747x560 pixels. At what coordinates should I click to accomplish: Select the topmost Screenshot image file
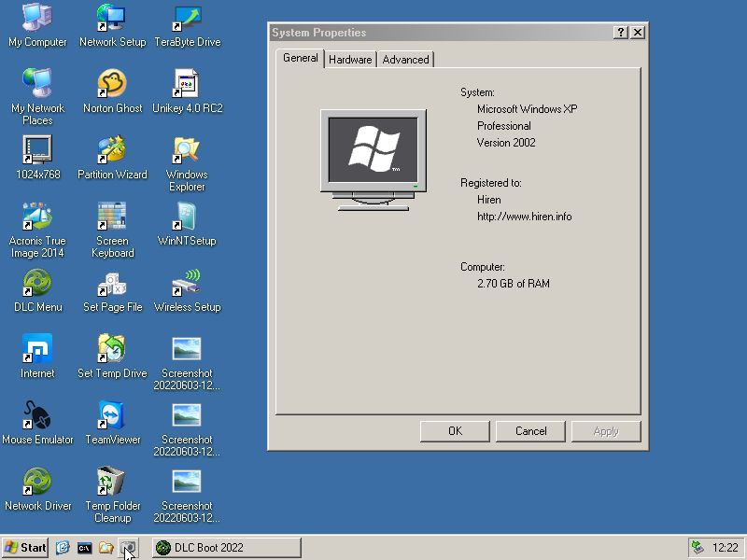(x=187, y=362)
